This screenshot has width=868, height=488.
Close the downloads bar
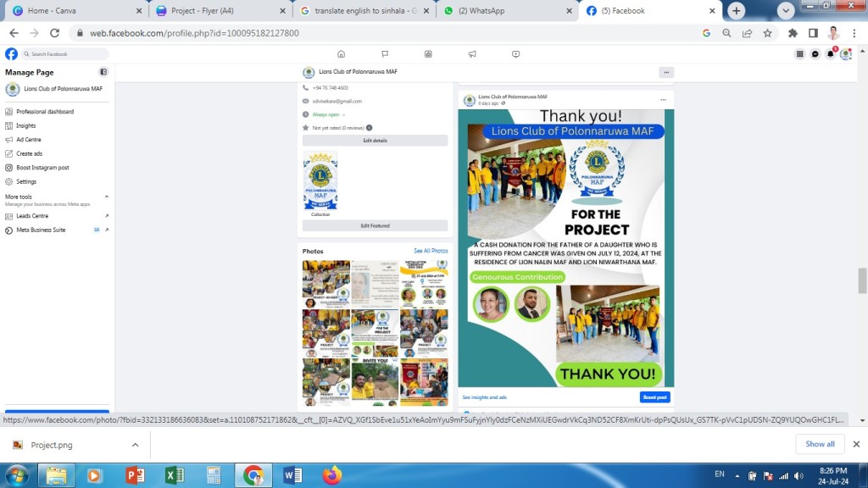[x=856, y=444]
